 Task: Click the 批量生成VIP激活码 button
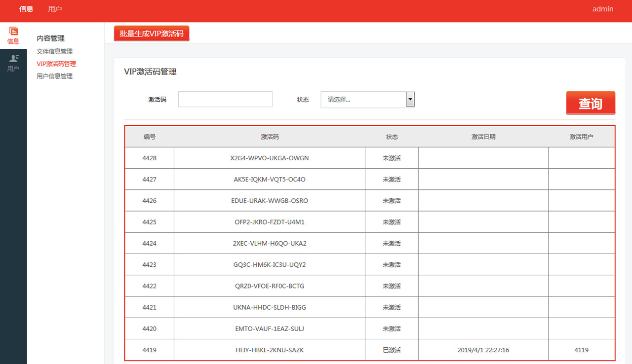(151, 33)
